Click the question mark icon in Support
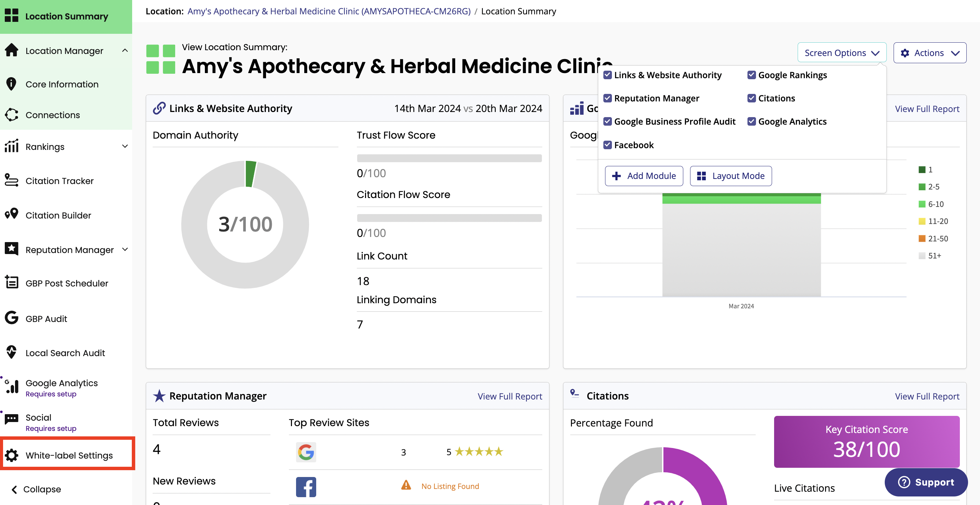This screenshot has width=980, height=505. (904, 482)
